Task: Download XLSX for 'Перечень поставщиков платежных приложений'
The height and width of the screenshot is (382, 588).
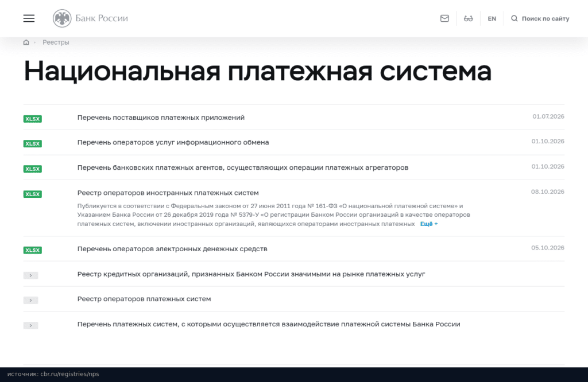Action: [33, 119]
